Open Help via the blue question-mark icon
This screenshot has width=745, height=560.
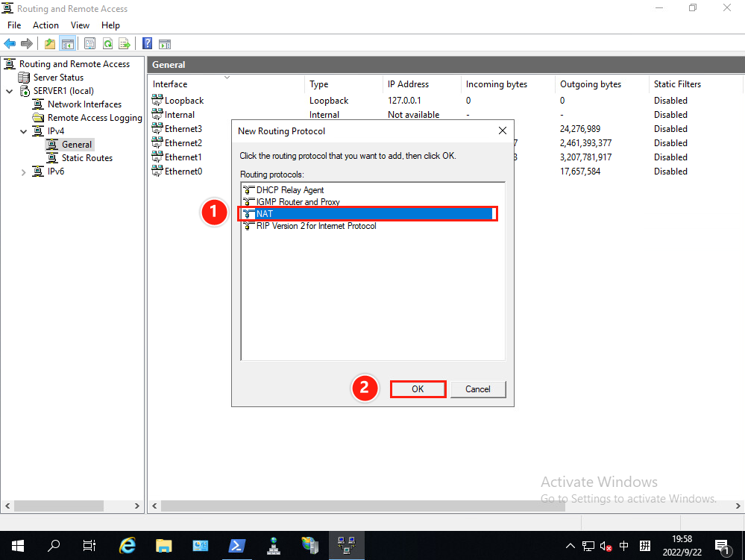148,44
